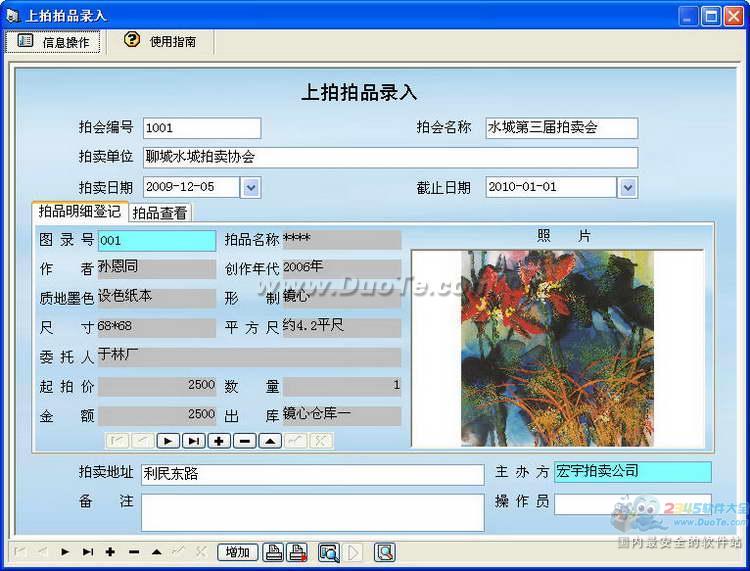Click the 委托人 field showing 于林厂
Viewport: 750px width, 571px height.
(x=249, y=357)
